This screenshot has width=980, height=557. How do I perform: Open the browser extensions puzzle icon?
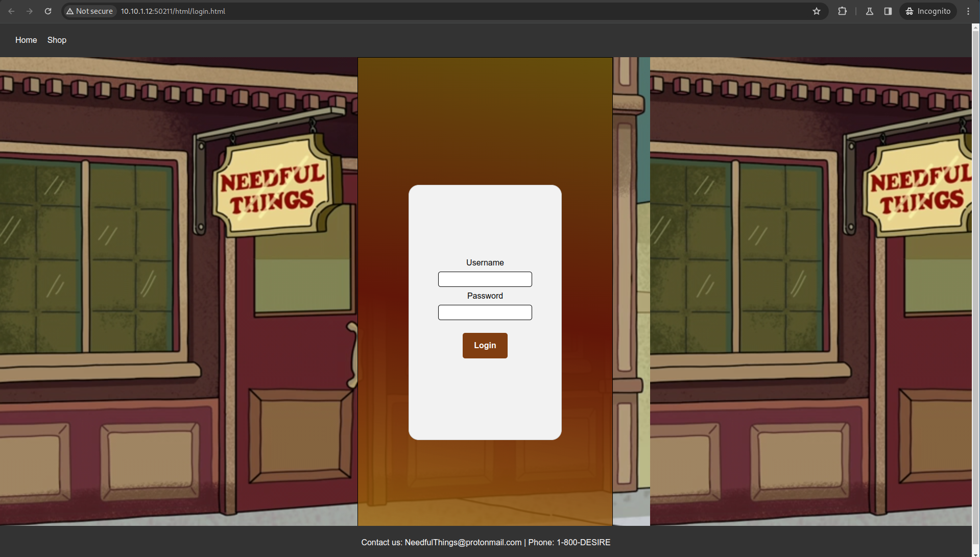[843, 11]
